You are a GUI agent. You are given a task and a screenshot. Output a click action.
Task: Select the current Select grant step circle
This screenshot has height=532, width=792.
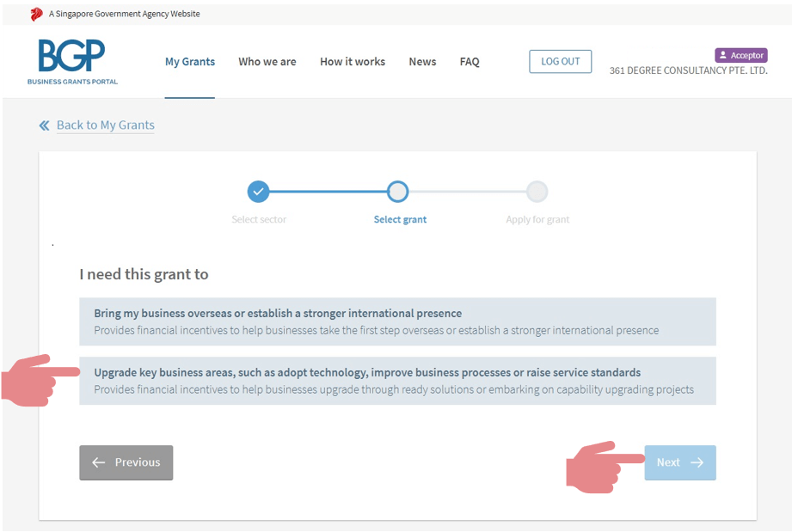click(x=397, y=192)
